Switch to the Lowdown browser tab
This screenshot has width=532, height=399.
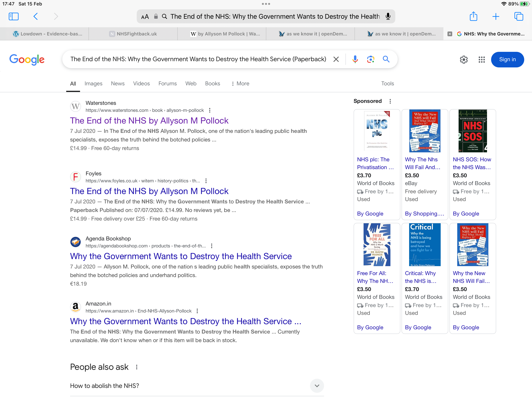[44, 34]
